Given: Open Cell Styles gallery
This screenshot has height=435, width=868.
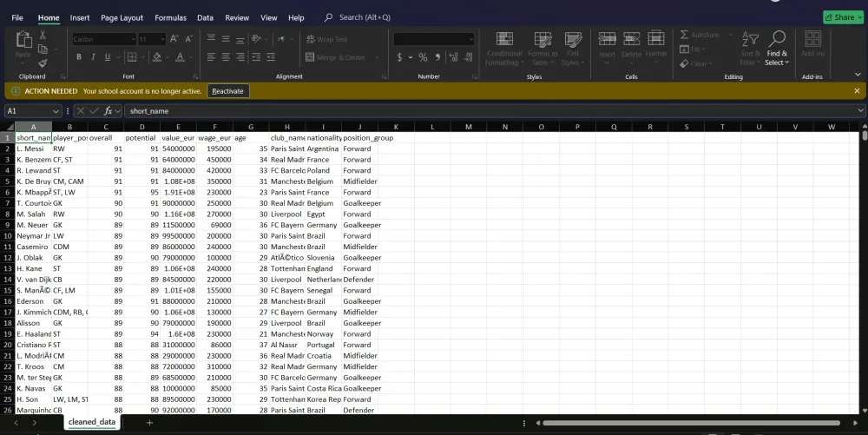Looking at the screenshot, I should pos(572,49).
